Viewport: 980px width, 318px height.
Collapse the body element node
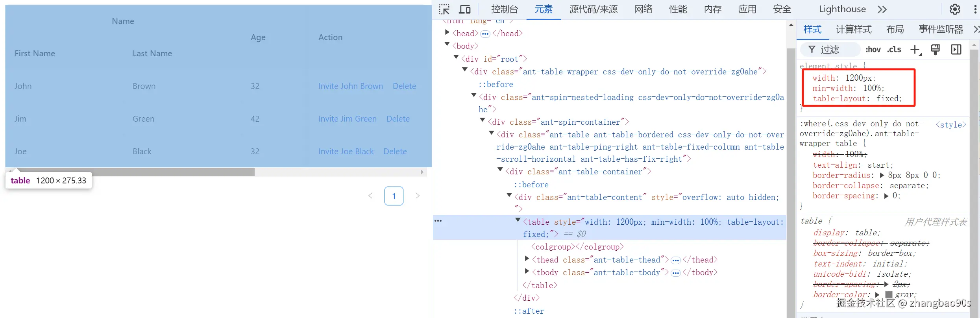pos(447,44)
